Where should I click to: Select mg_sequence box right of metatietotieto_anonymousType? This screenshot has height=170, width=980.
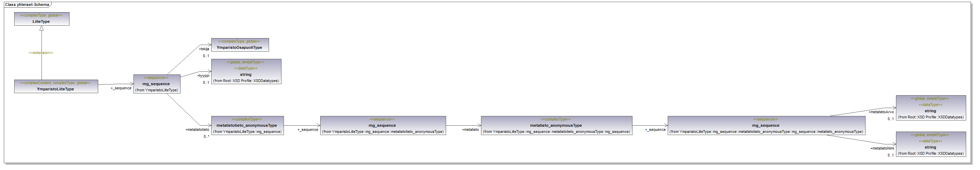click(383, 126)
